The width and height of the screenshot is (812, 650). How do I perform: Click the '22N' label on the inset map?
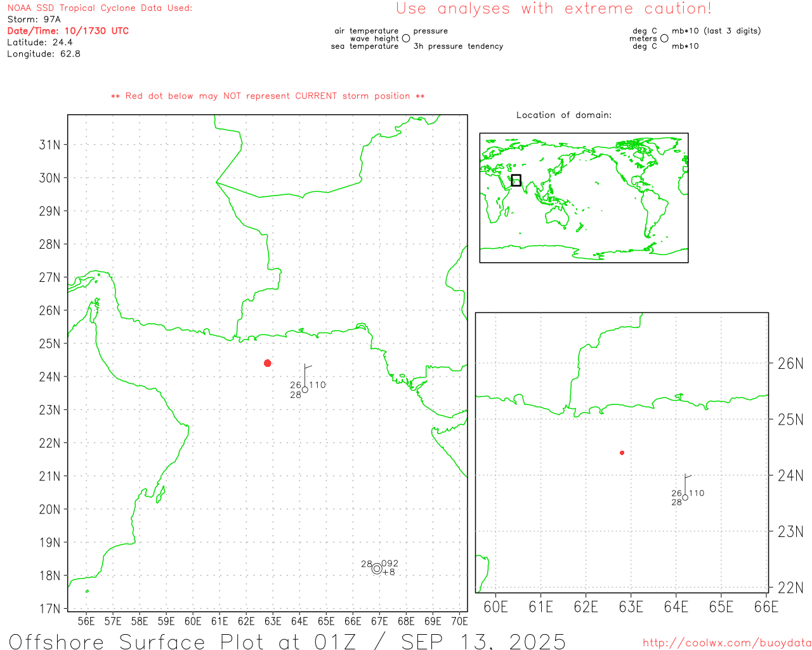click(x=790, y=588)
